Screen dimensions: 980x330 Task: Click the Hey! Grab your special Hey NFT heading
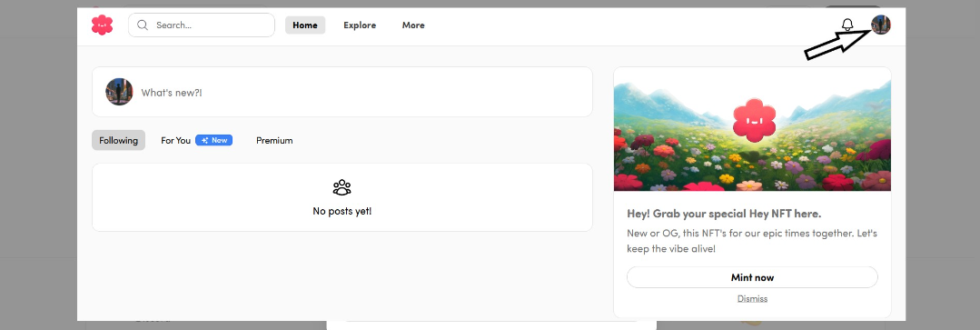pos(724,214)
